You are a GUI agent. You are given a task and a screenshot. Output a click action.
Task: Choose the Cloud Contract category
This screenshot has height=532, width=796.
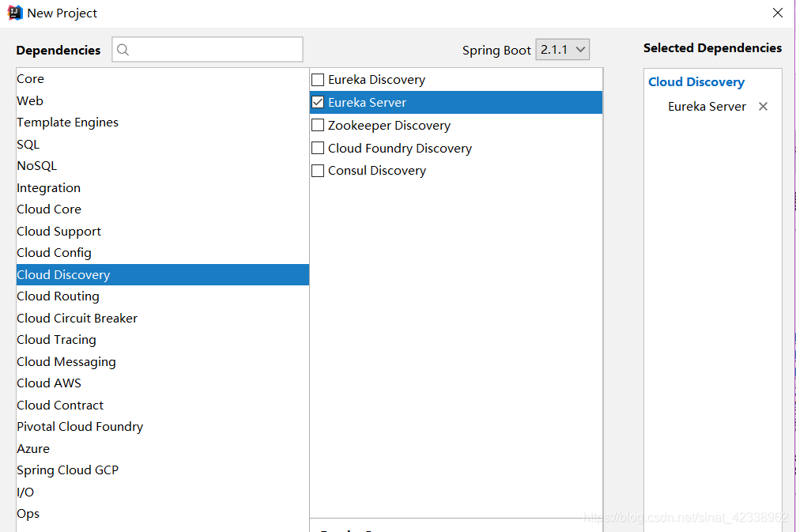click(x=163, y=405)
